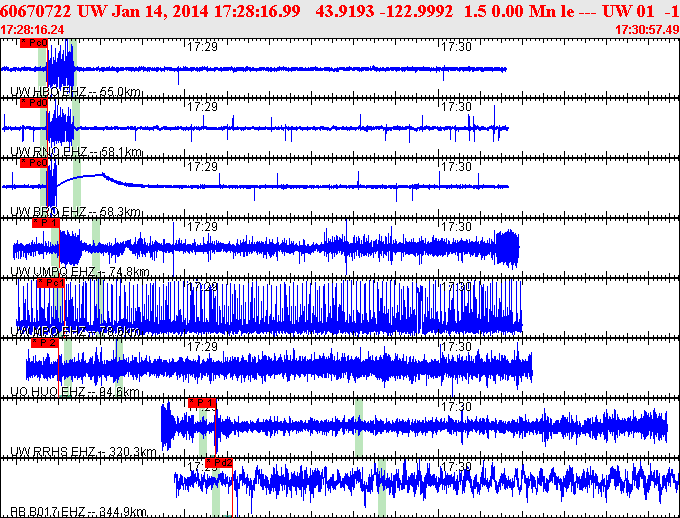680x518 pixels.
Task: Click 17:30 time label on RRHS trace
Action: (456, 407)
